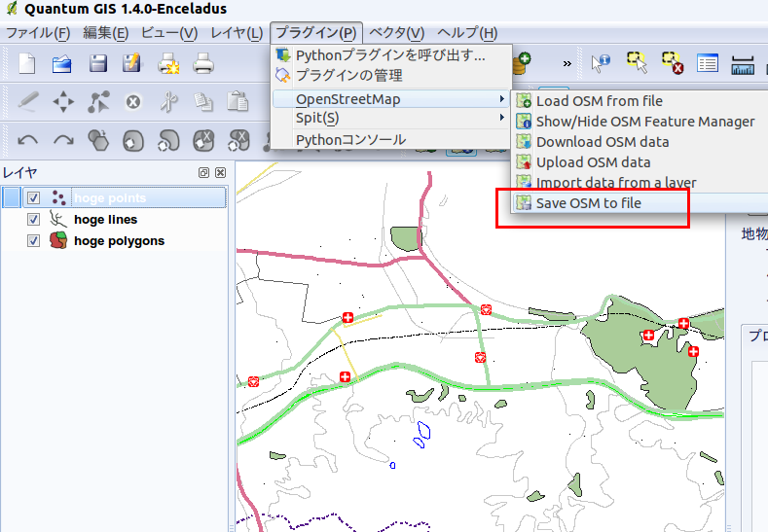Open the ファイル(F) menu
768x532 pixels.
38,33
